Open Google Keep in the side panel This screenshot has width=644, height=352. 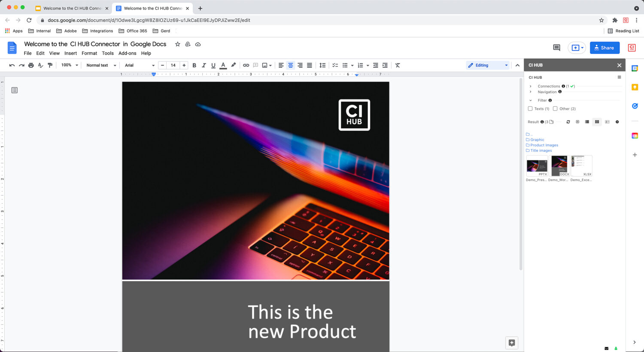tap(635, 87)
